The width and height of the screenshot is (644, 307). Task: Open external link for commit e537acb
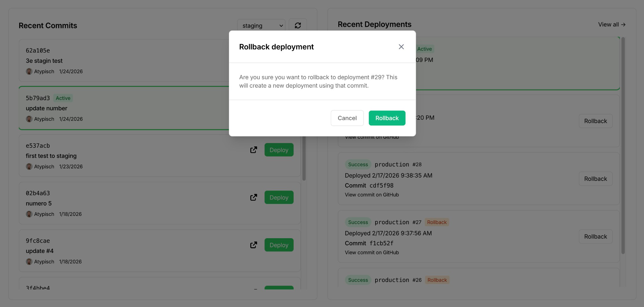pos(253,150)
